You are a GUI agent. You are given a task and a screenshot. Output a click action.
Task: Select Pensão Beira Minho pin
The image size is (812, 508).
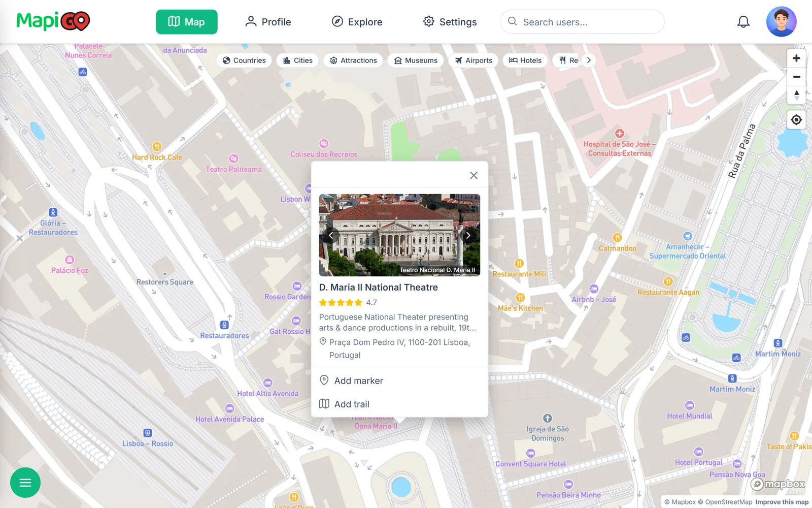pos(568,484)
